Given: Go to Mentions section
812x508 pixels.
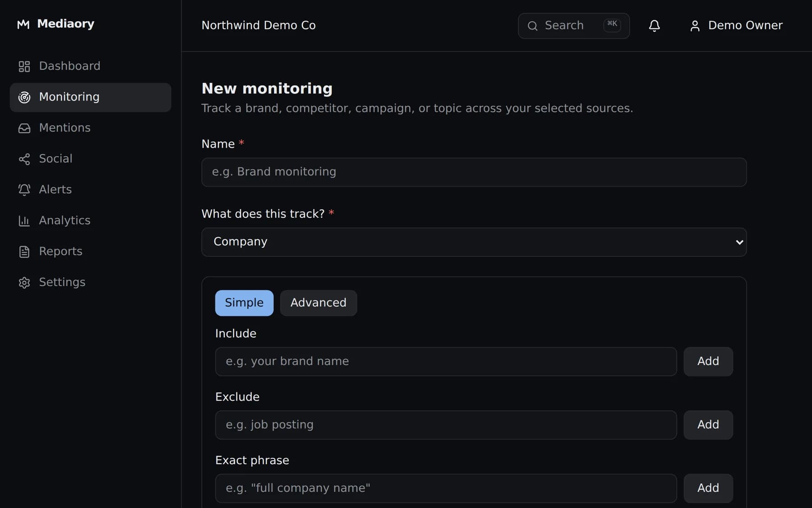Looking at the screenshot, I should click(90, 128).
